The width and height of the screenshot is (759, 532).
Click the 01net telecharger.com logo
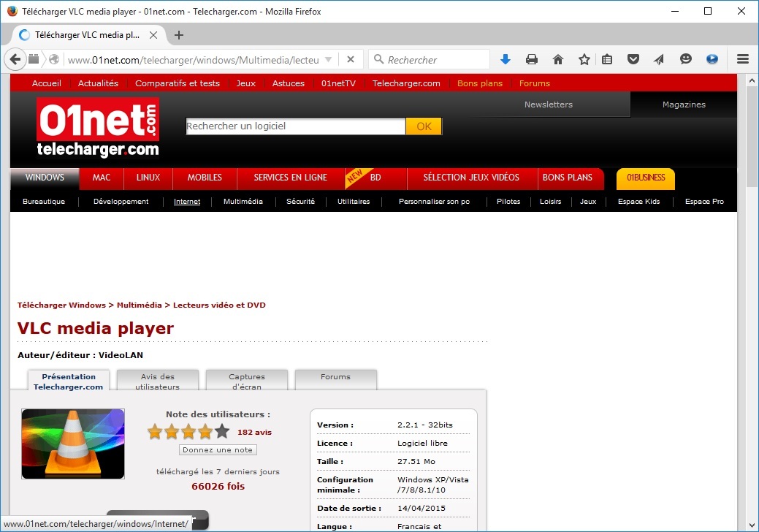pyautogui.click(x=98, y=127)
